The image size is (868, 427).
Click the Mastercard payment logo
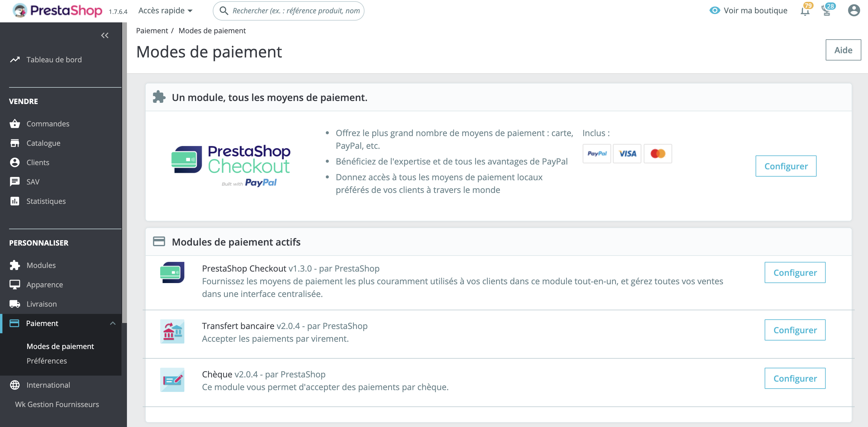[x=658, y=153]
